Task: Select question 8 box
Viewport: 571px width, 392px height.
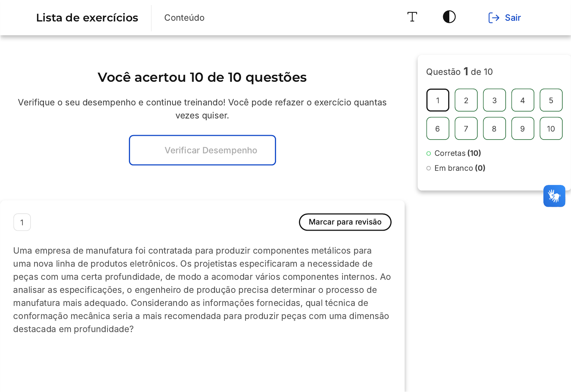Action: [x=494, y=129]
